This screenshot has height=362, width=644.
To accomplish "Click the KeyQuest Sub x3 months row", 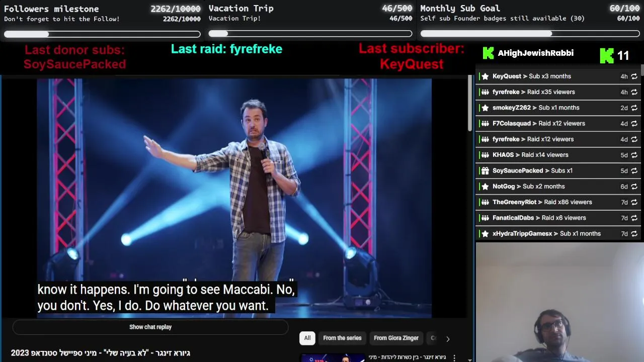I will tap(558, 76).
